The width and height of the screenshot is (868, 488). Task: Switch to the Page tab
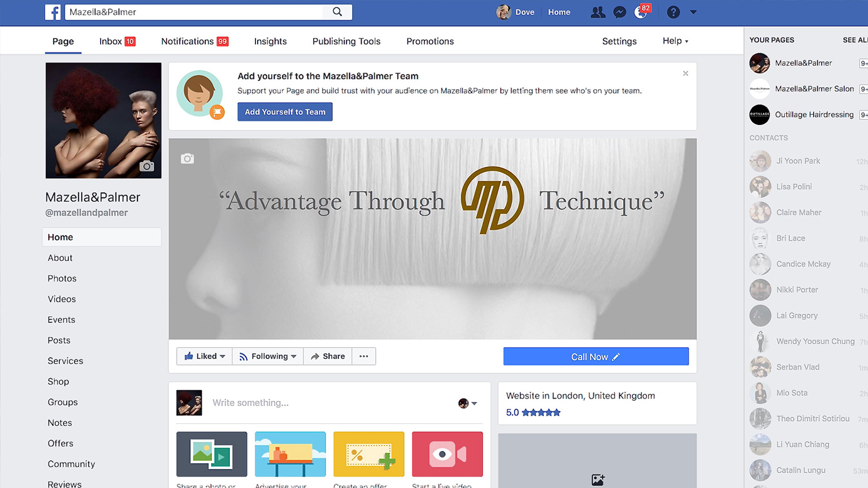63,41
